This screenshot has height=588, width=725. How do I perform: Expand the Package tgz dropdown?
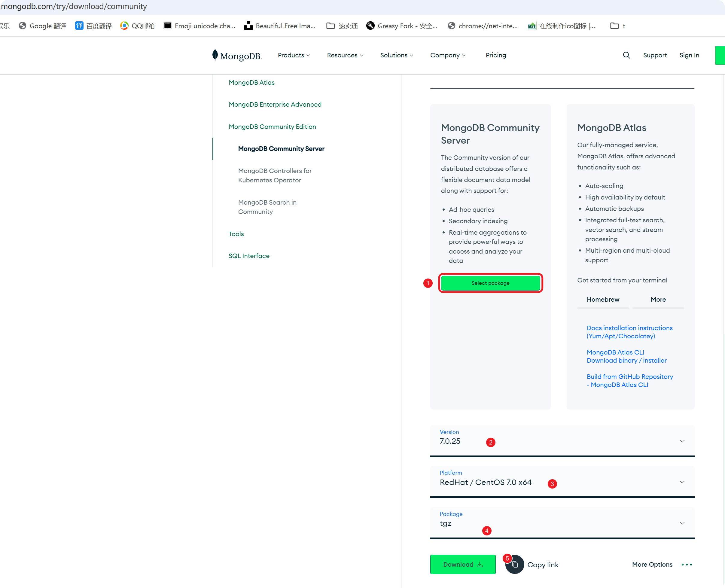562,523
